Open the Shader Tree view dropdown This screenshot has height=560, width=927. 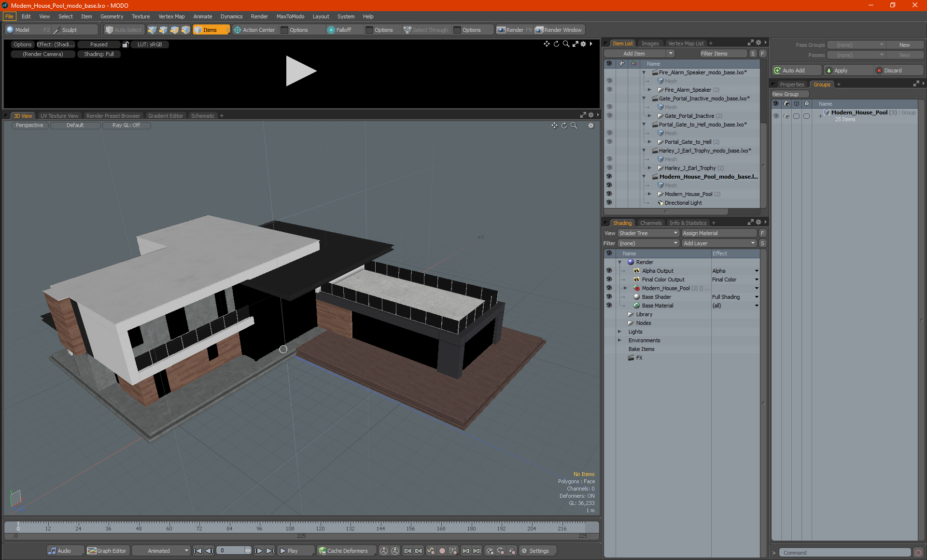[648, 233]
